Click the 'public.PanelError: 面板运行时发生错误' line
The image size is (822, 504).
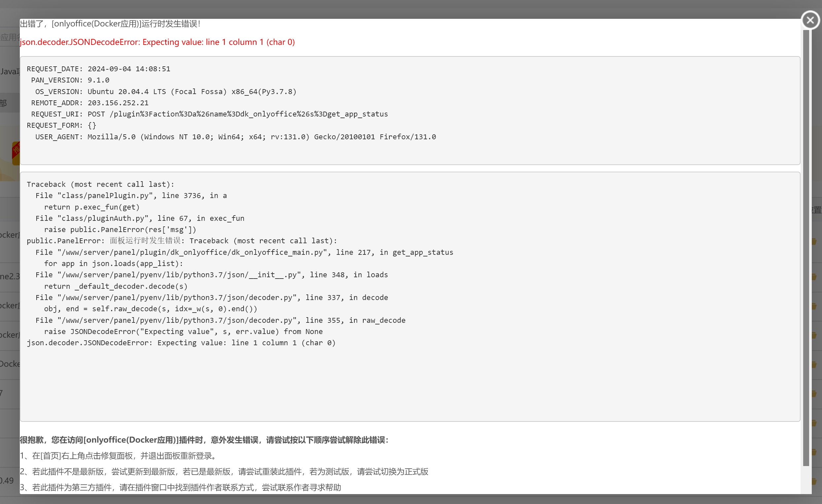[182, 241]
